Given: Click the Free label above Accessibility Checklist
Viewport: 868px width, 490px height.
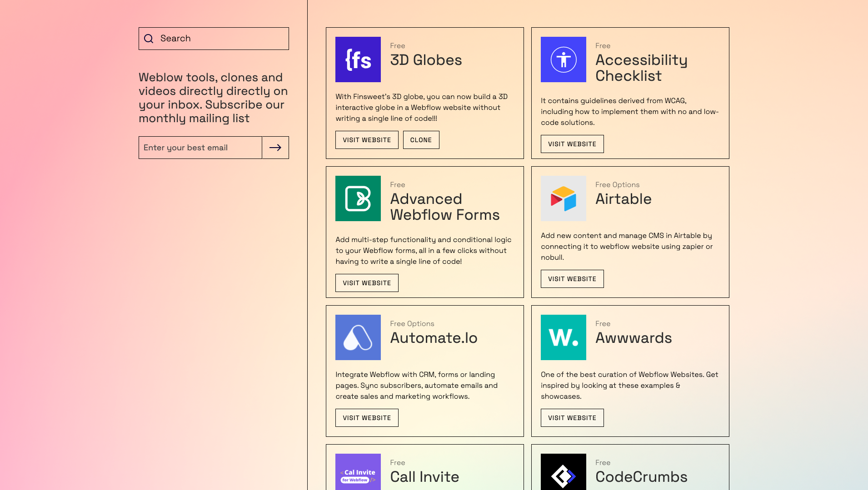Looking at the screenshot, I should click(x=603, y=46).
